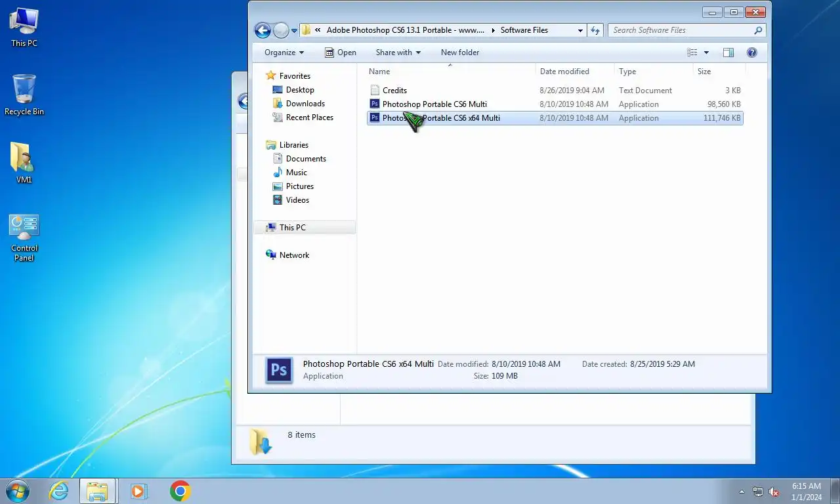Click the Adobe Photoshop CS6 13.1 Portable breadcrumb
This screenshot has width=840, height=504.
point(405,30)
